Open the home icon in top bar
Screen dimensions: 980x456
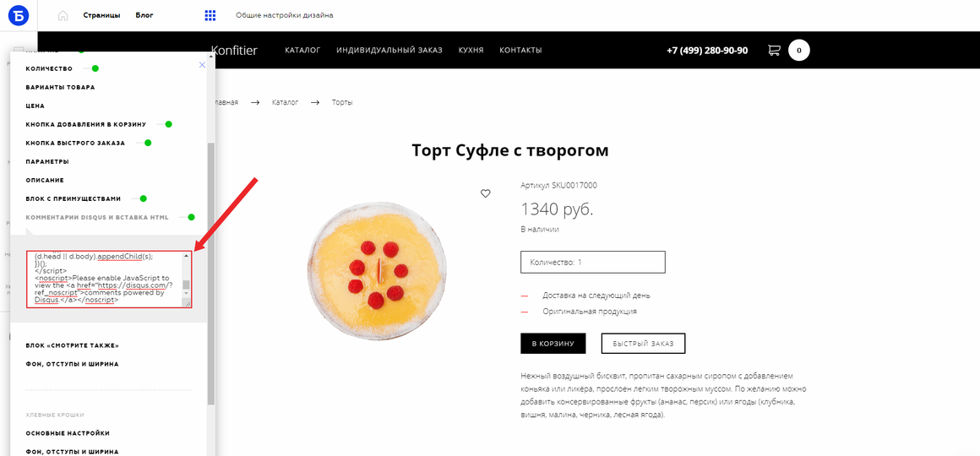(x=63, y=15)
